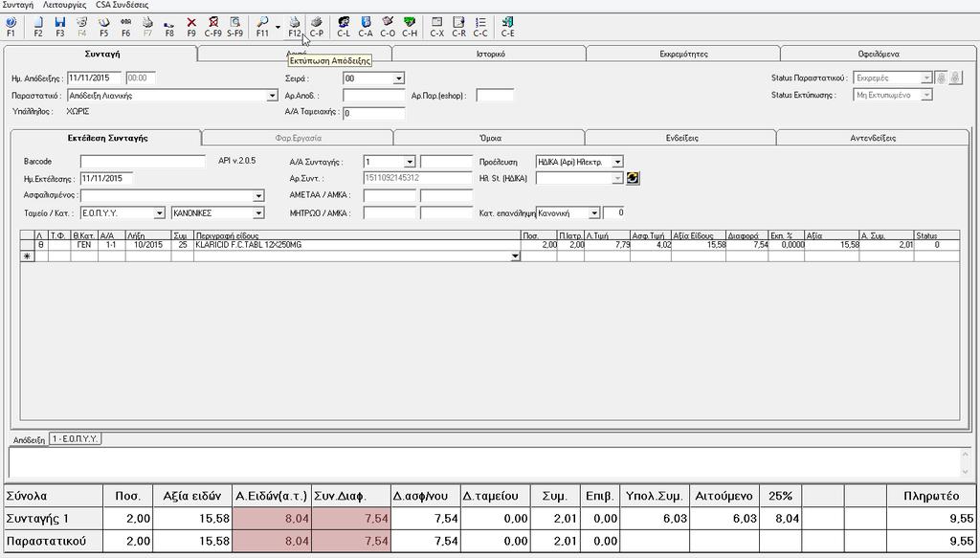Switch to the Οφειλόμενα tab
This screenshot has height=558, width=980.
[879, 54]
